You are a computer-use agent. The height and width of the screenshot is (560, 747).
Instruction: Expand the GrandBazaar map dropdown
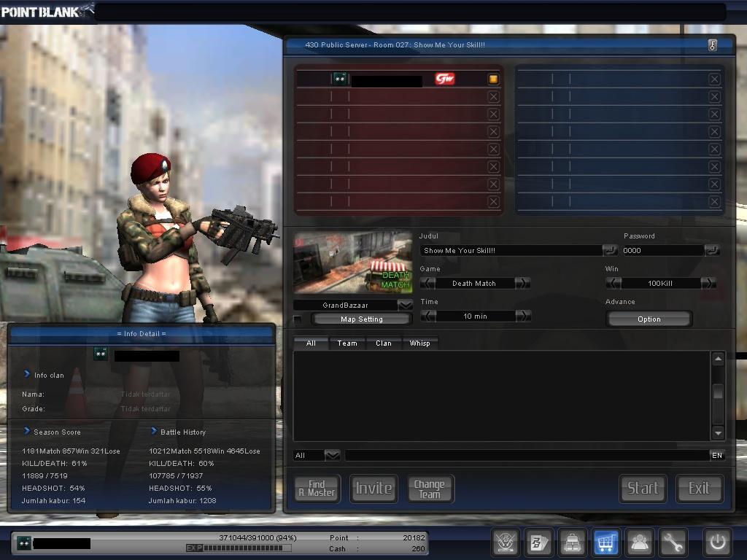(x=405, y=305)
